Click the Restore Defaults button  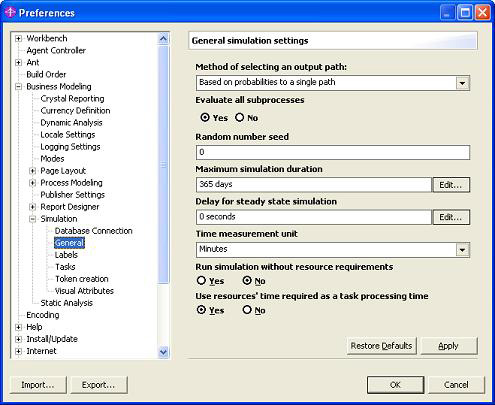(x=381, y=346)
